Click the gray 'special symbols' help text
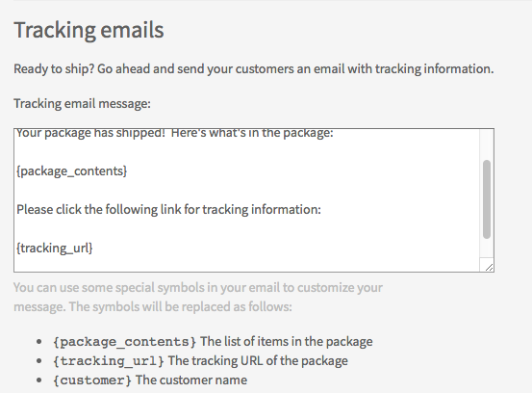The image size is (532, 393). [x=198, y=298]
